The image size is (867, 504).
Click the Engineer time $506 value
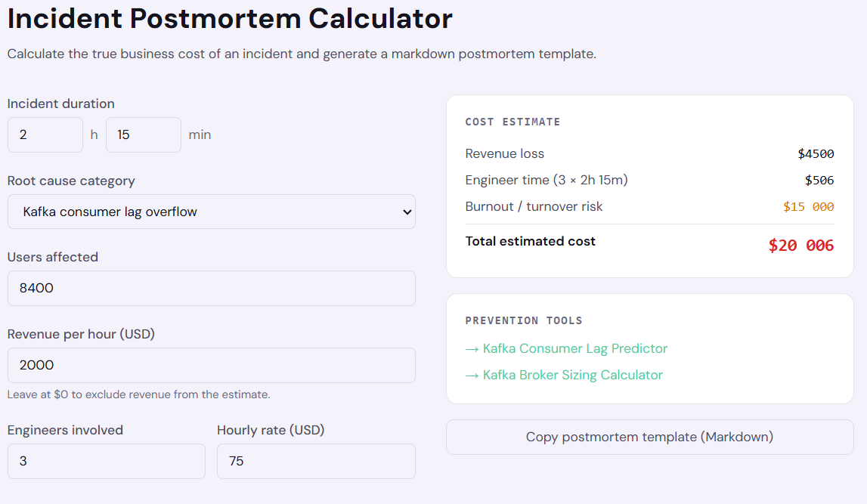point(819,180)
